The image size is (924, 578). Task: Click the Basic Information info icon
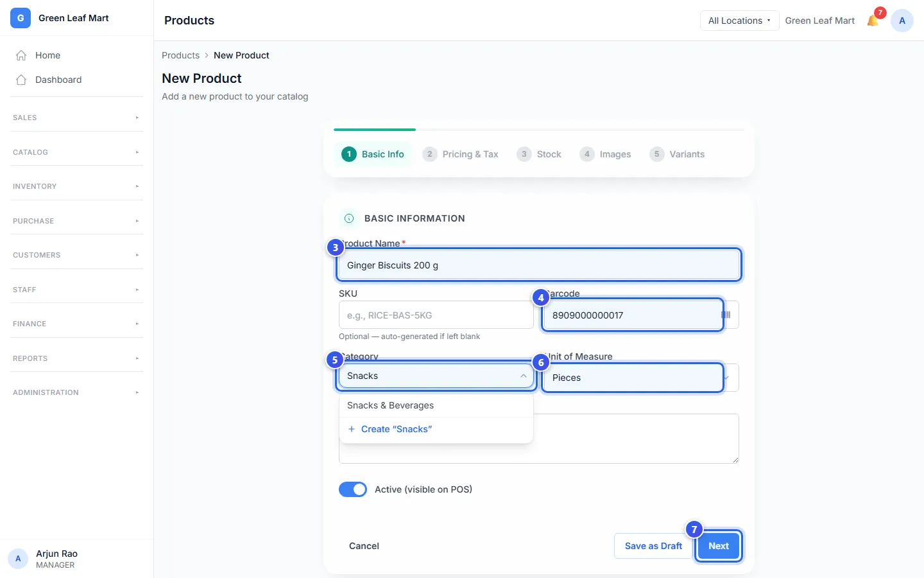point(349,218)
